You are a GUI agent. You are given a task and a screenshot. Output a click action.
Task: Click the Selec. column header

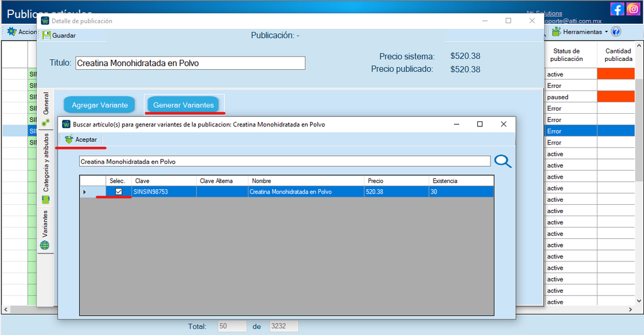coord(119,180)
